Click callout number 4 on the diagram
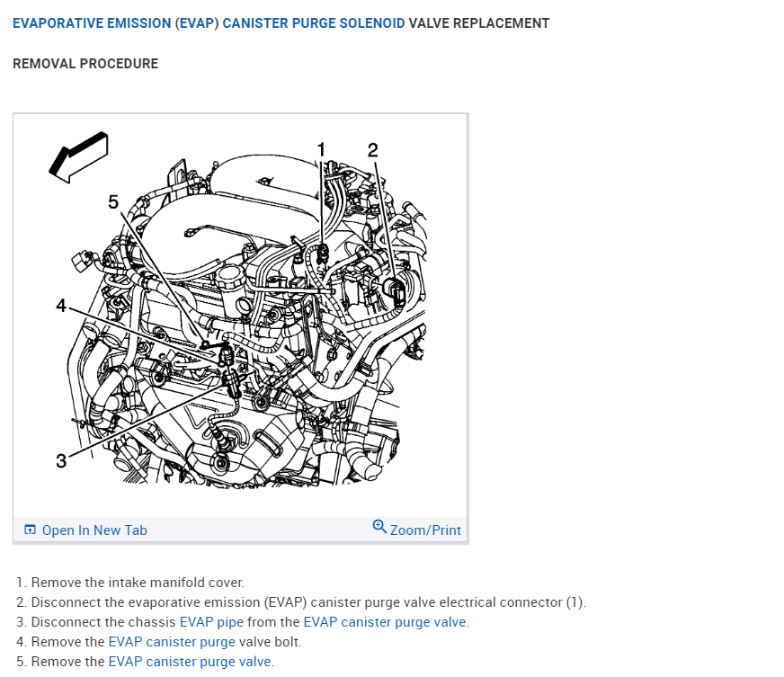The height and width of the screenshot is (677, 784). (x=61, y=305)
